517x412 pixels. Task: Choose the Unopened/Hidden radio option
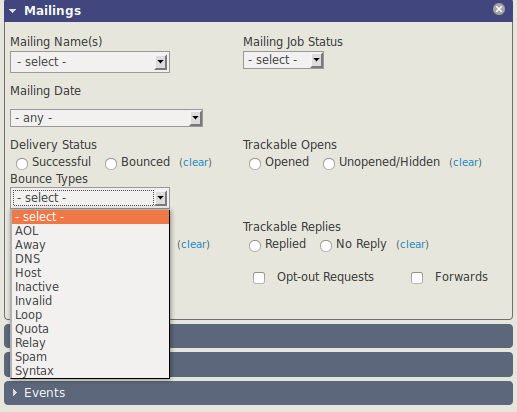pos(329,164)
